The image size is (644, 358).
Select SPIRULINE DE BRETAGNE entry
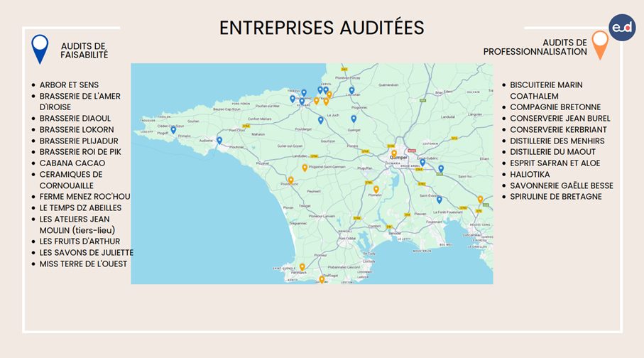coord(556,197)
